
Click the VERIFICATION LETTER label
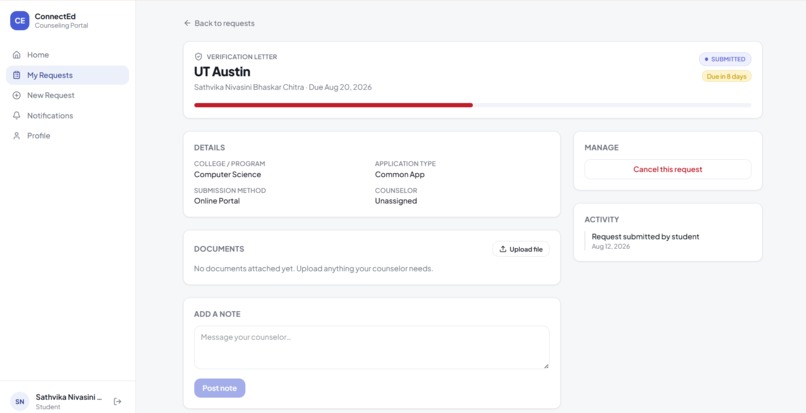pyautogui.click(x=242, y=57)
